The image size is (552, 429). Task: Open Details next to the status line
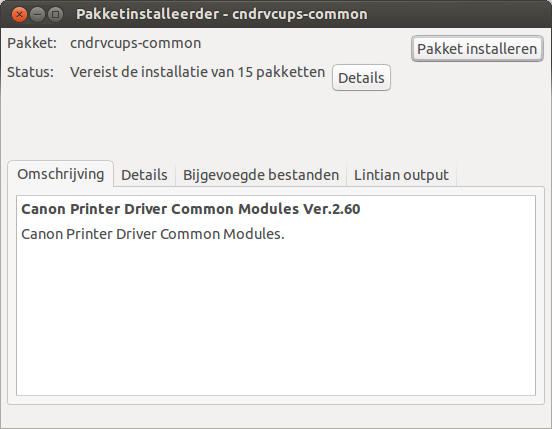click(361, 78)
